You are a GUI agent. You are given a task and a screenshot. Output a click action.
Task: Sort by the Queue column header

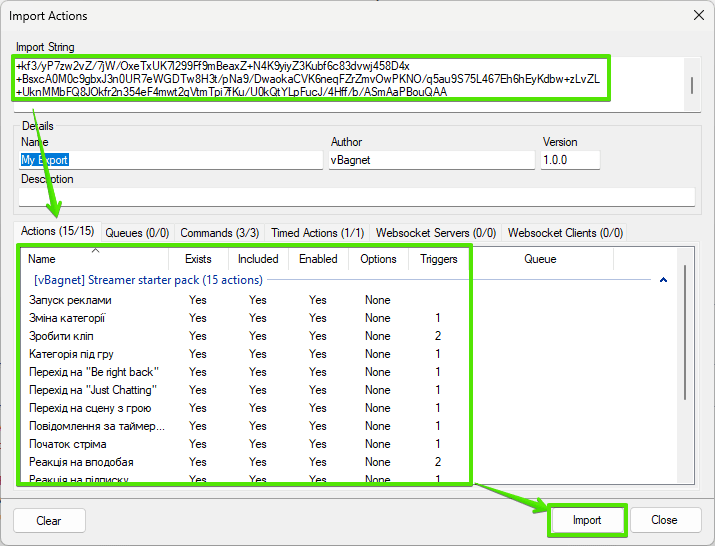(x=540, y=259)
